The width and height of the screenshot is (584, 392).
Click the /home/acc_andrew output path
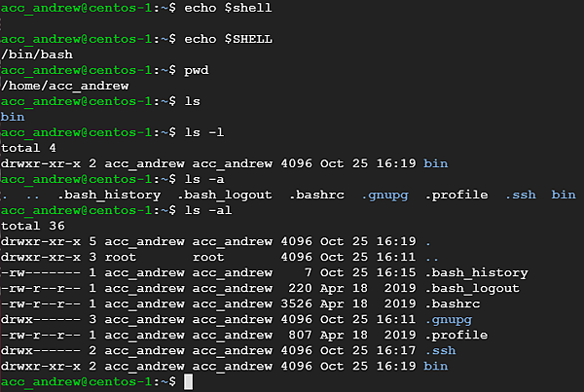[64, 86]
